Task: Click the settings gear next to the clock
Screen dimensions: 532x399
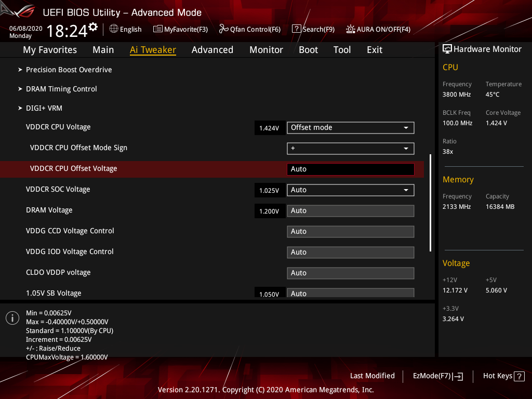Action: [93, 27]
